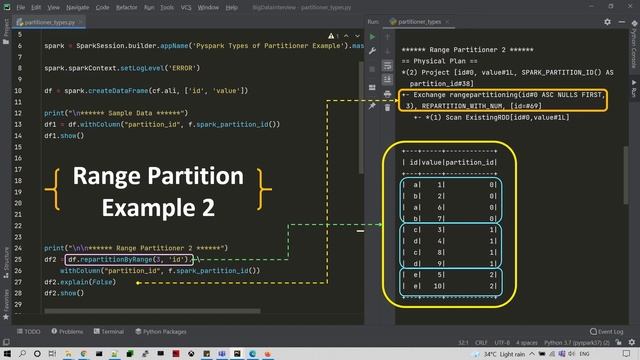The height and width of the screenshot is (360, 640).
Task: Expand the Structure side panel
Action: (x=6, y=262)
